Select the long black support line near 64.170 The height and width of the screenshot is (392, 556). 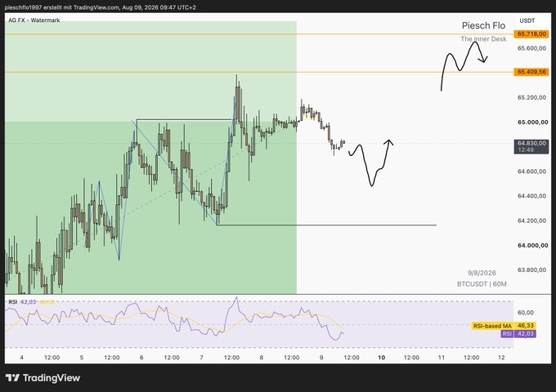click(x=326, y=225)
